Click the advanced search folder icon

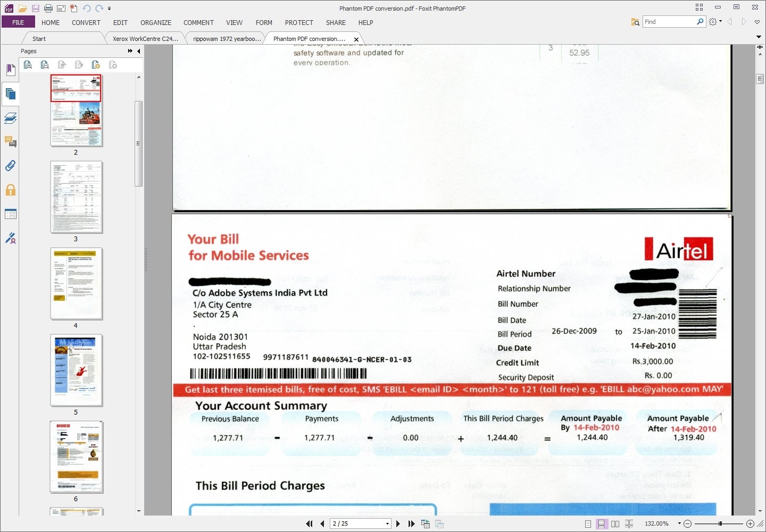[635, 22]
